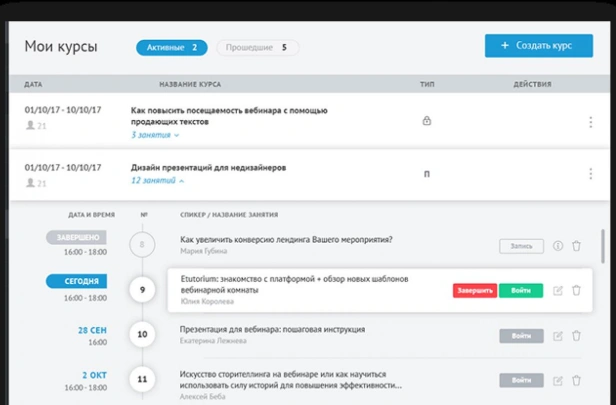The height and width of the screenshot is (405, 616).
Task: Open three-dot menu for Дизайн презентаций course
Action: [590, 174]
